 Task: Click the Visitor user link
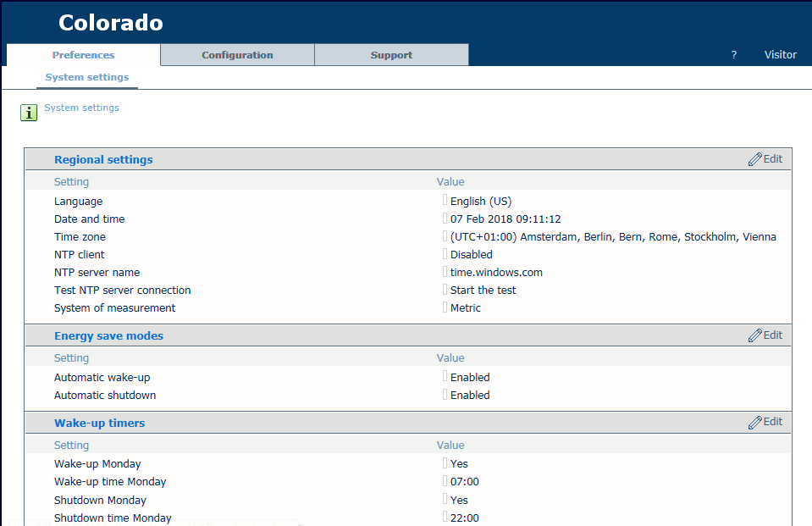tap(780, 55)
